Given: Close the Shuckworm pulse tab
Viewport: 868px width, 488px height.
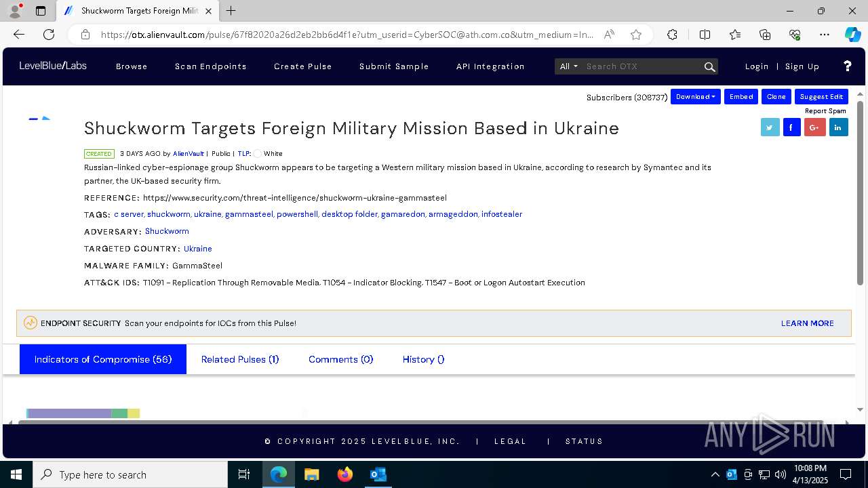Looking at the screenshot, I should tap(208, 11).
